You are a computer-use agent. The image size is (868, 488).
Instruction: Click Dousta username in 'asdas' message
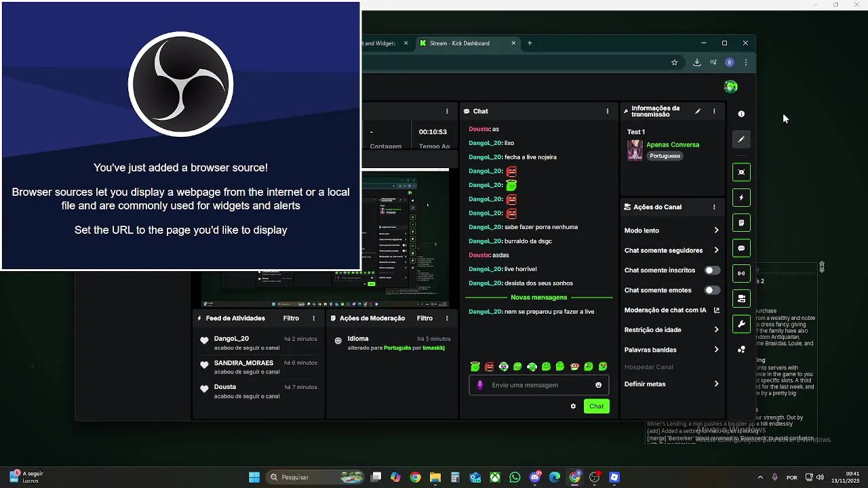tap(479, 255)
